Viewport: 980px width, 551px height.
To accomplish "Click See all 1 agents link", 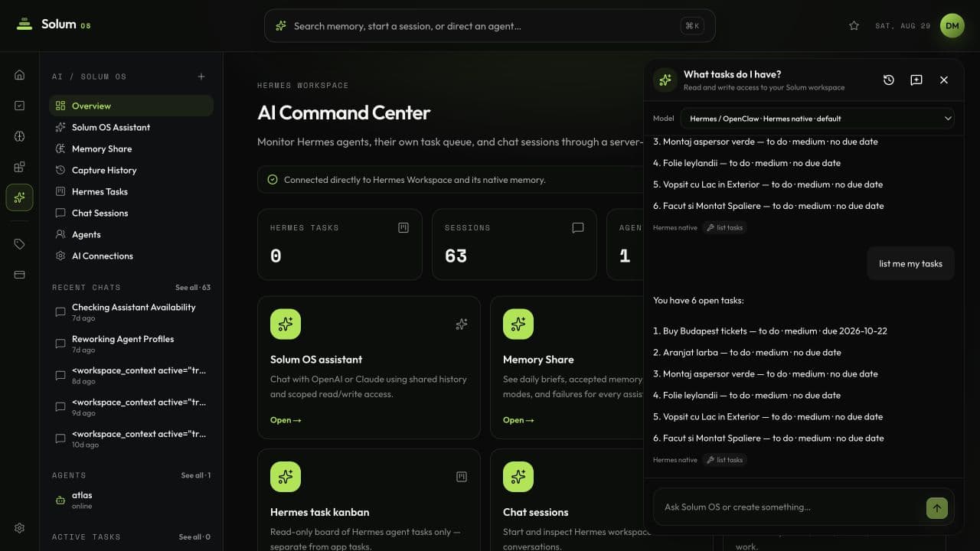I will 196,475.
